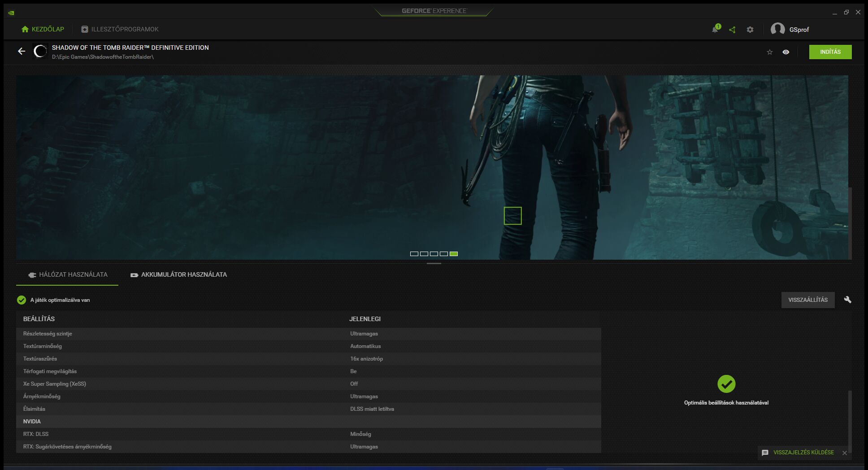Click the NVIDIA section header row

point(308,422)
